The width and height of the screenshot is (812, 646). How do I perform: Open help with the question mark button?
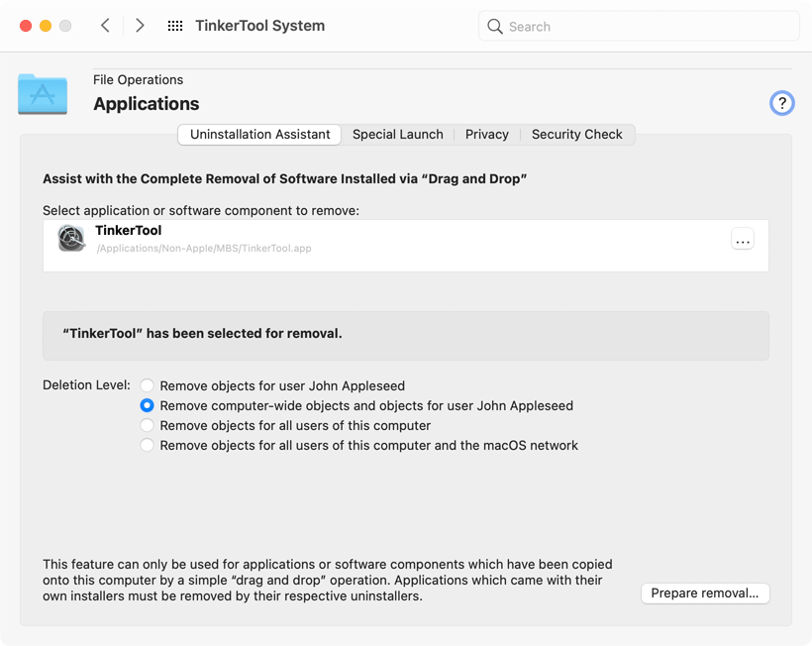(781, 103)
